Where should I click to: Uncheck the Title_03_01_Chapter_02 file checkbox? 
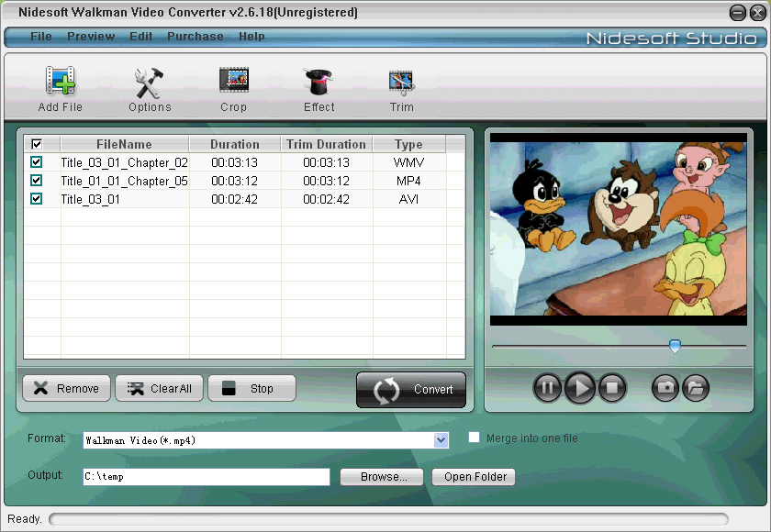tap(36, 161)
